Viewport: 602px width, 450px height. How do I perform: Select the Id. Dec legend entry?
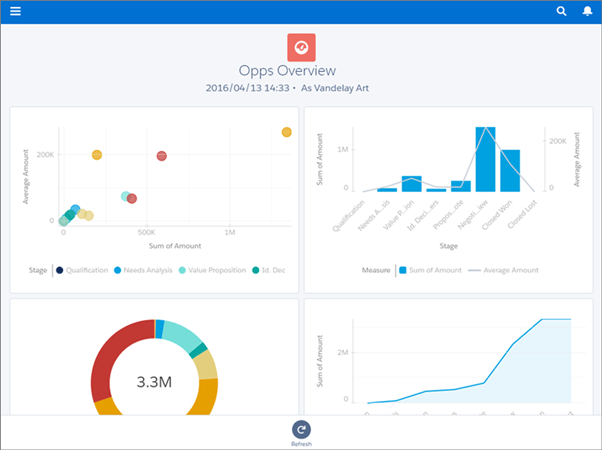click(x=269, y=270)
